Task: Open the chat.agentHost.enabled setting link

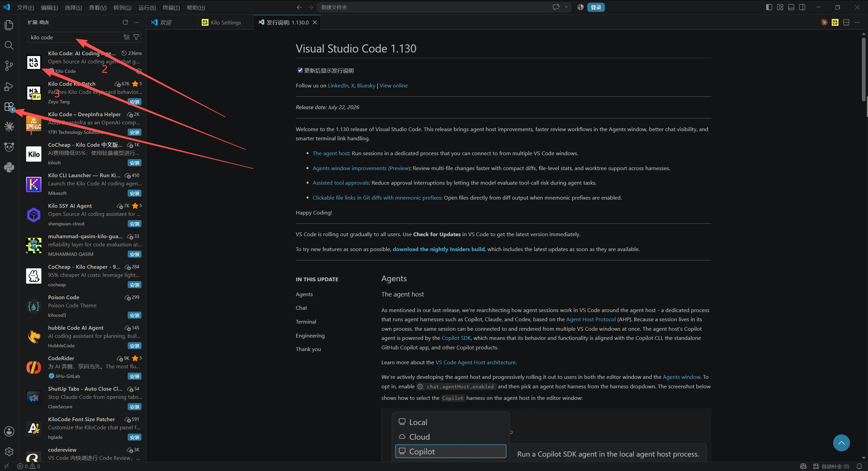Action: (x=456, y=387)
